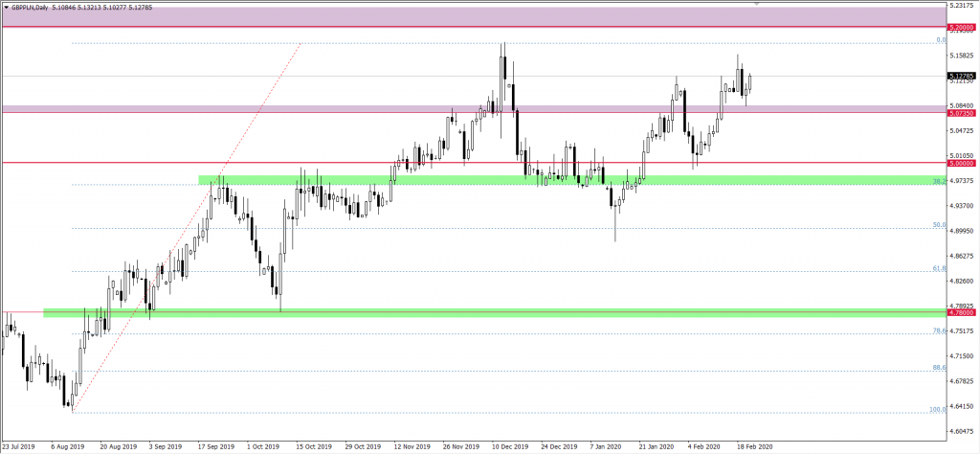Click the chart shift triangle marker on top edge

[758, 5]
